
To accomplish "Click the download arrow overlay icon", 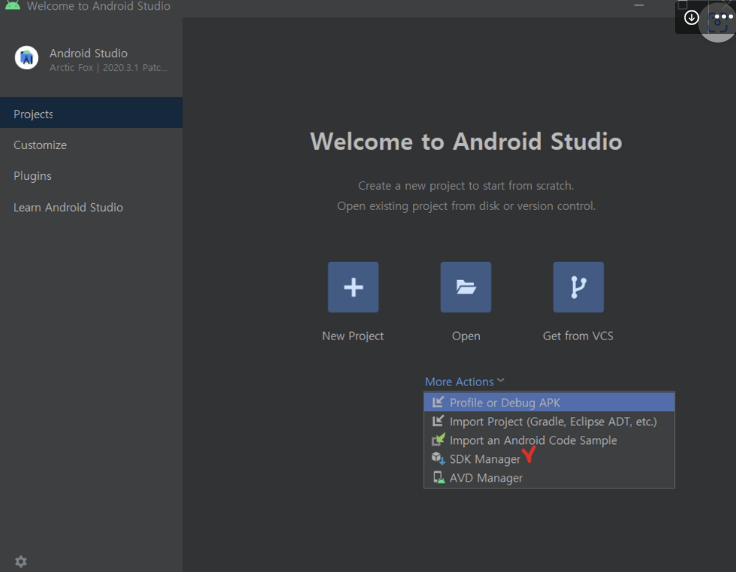I will pyautogui.click(x=691, y=18).
